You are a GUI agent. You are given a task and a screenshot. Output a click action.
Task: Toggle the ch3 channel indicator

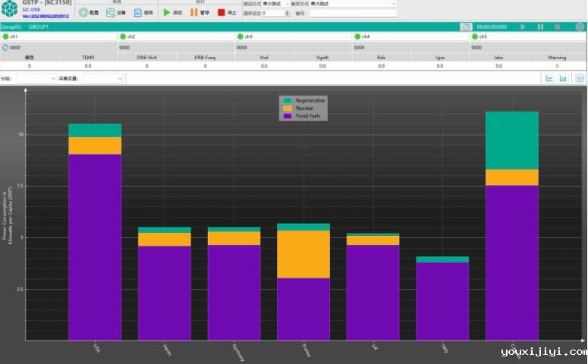click(240, 36)
